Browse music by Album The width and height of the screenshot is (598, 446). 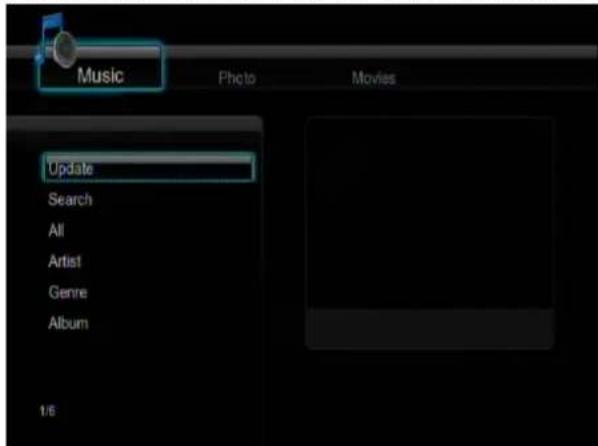68,323
